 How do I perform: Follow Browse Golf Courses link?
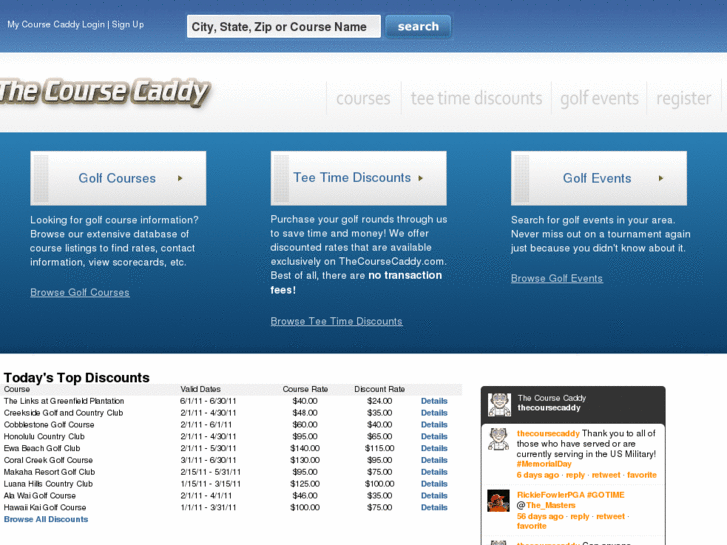(x=80, y=293)
